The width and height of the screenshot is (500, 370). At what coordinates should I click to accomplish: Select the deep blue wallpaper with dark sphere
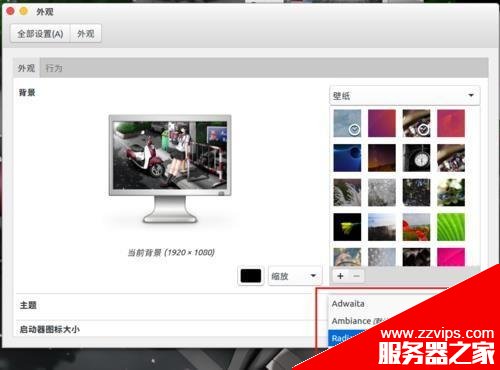click(347, 158)
